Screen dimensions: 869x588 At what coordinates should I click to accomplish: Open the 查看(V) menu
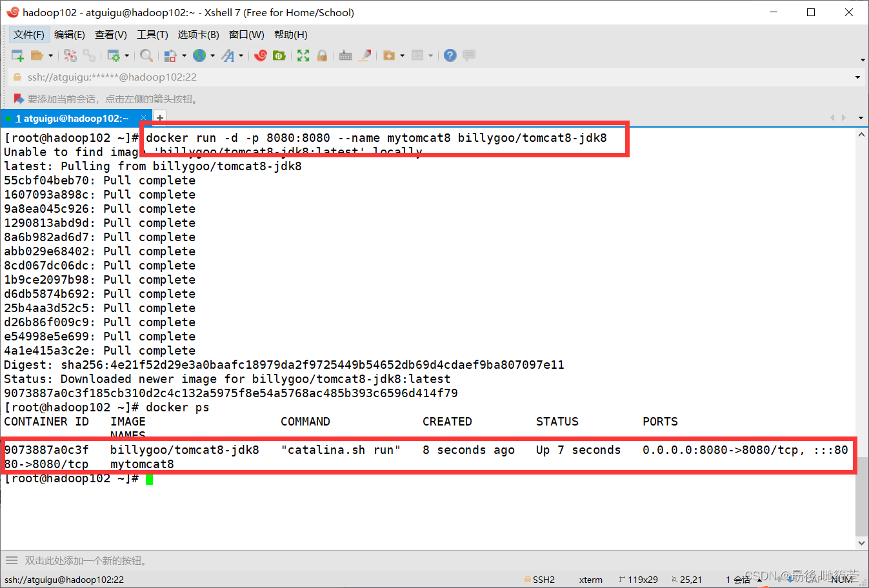111,35
